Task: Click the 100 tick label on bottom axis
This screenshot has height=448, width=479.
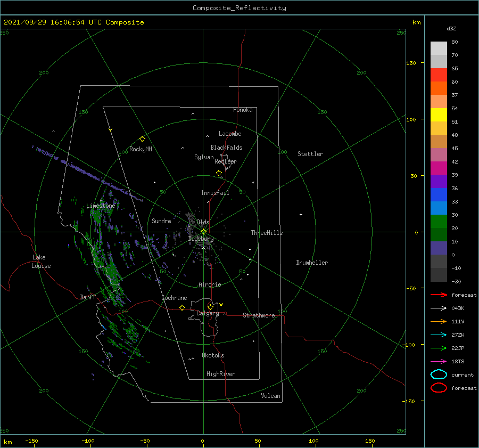Action: point(313,441)
